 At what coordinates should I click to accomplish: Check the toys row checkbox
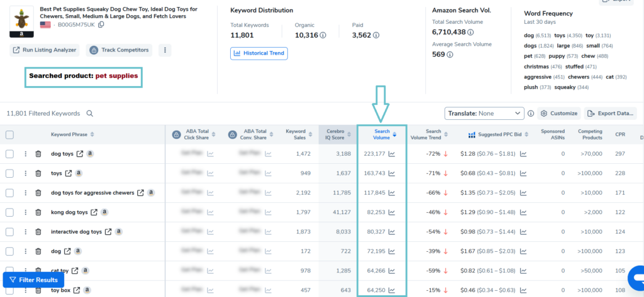point(9,173)
